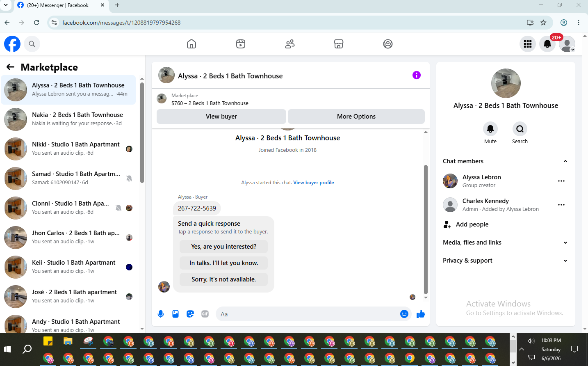588x366 pixels.
Task: Click the $760 listing thumbnail in Marketplace banner
Action: tap(162, 98)
